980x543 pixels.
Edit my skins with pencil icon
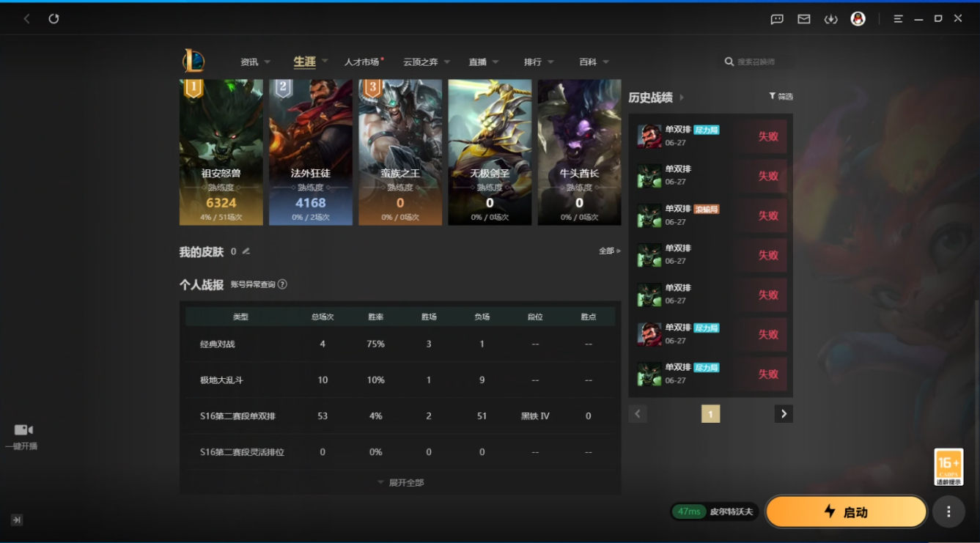[x=246, y=251]
